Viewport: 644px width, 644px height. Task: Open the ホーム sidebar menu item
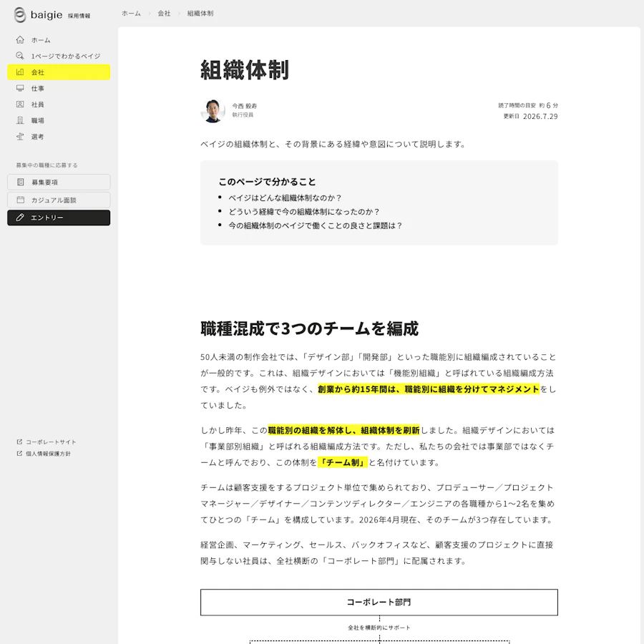(59, 40)
